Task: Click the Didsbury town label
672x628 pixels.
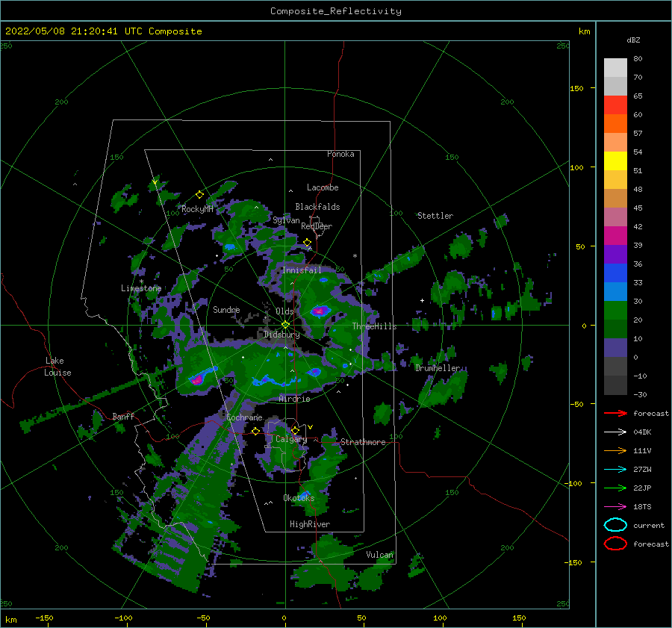Action: (x=282, y=335)
